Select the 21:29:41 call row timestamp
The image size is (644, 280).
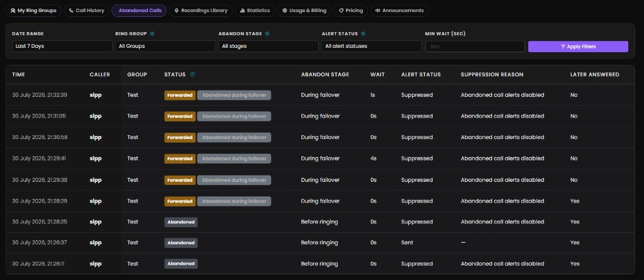[x=39, y=159]
